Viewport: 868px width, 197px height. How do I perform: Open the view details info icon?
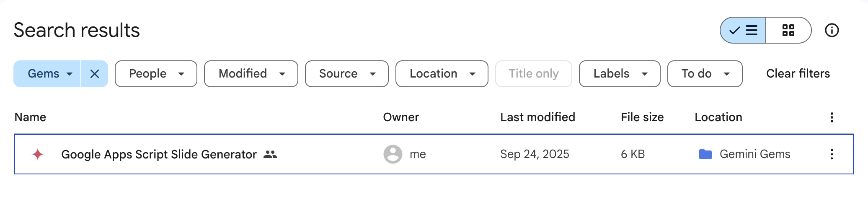pos(832,30)
